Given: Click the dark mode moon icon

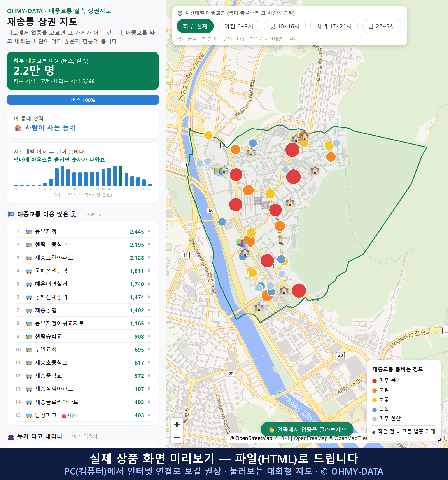Looking at the screenshot, I should tap(439, 438).
